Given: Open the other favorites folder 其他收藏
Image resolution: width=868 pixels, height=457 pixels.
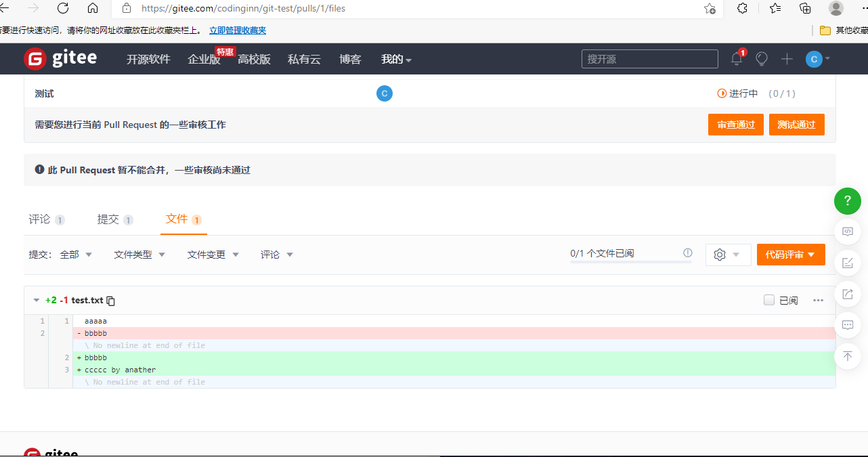Looking at the screenshot, I should pyautogui.click(x=843, y=30).
